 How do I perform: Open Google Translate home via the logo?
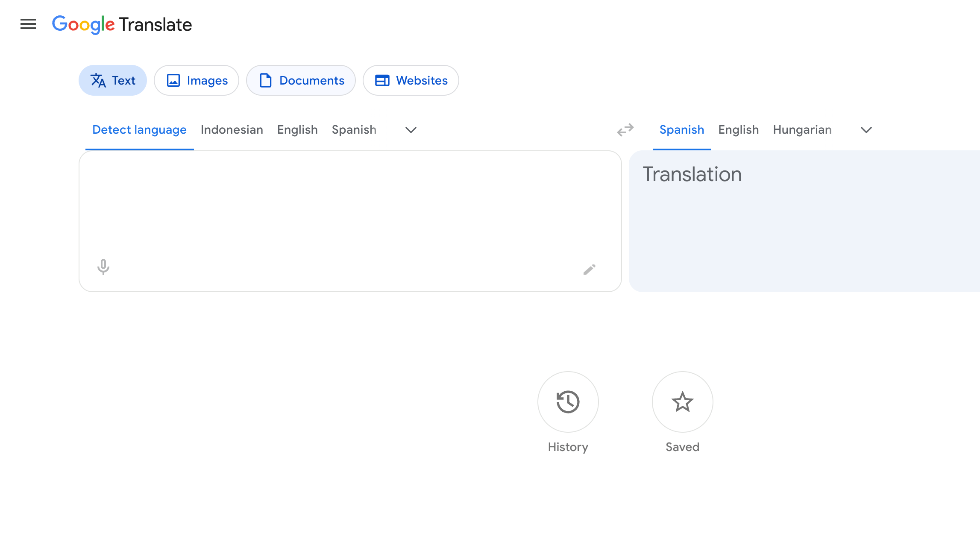point(122,24)
